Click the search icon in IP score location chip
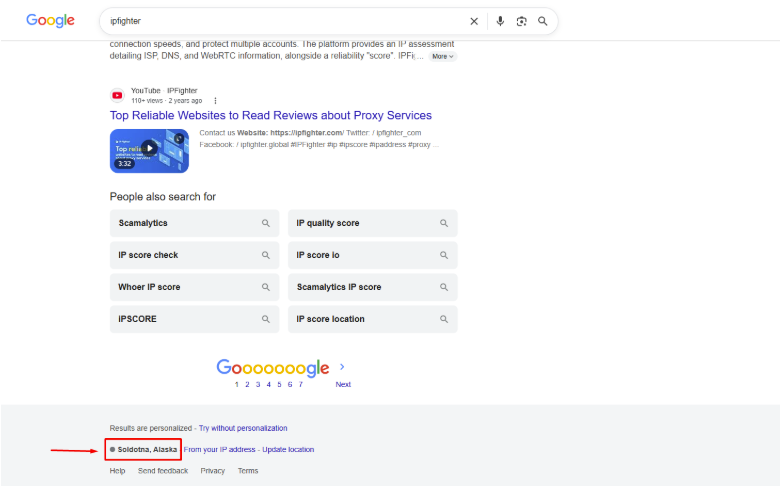780x486 pixels. coord(444,319)
